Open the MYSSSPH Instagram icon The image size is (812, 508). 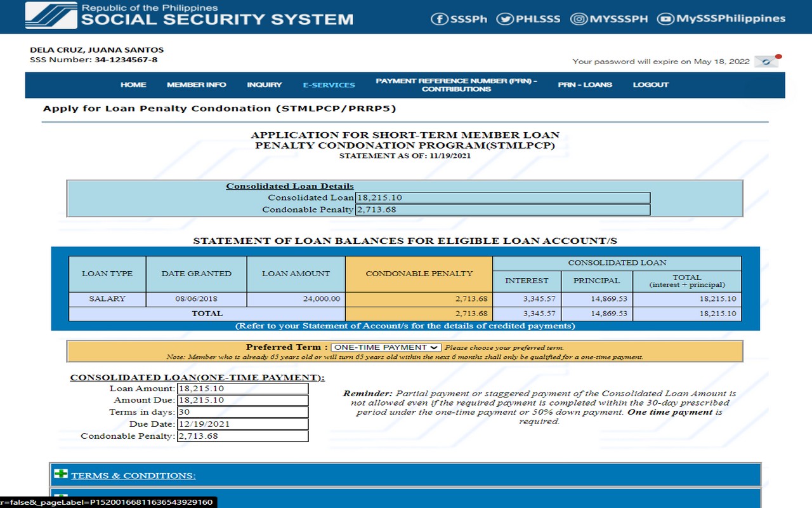pos(579,19)
